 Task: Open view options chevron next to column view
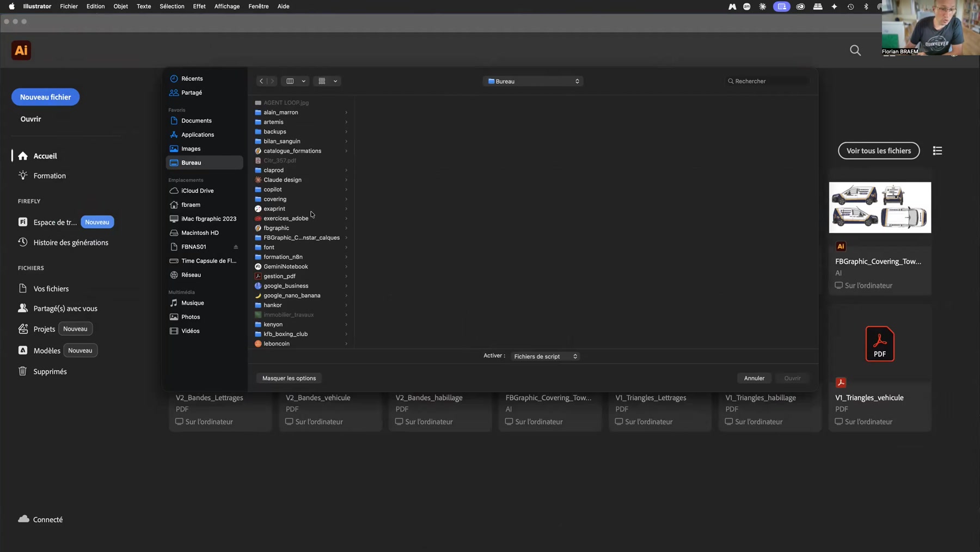303,81
